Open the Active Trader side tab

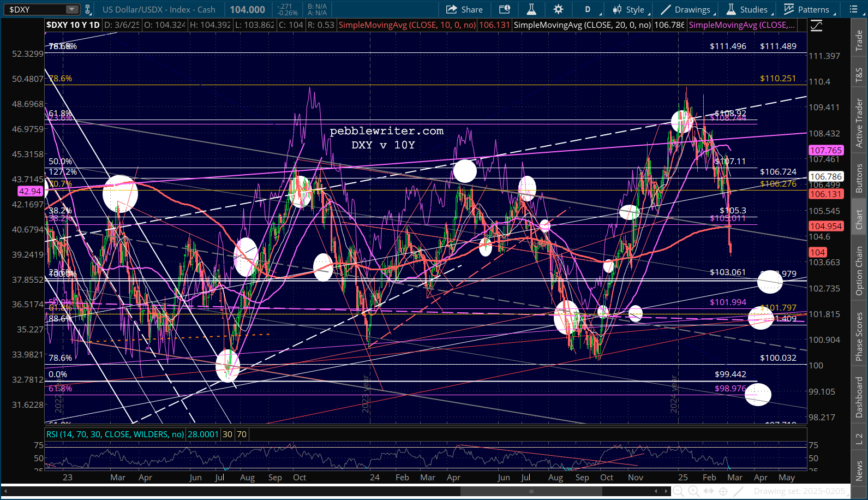pyautogui.click(x=859, y=123)
